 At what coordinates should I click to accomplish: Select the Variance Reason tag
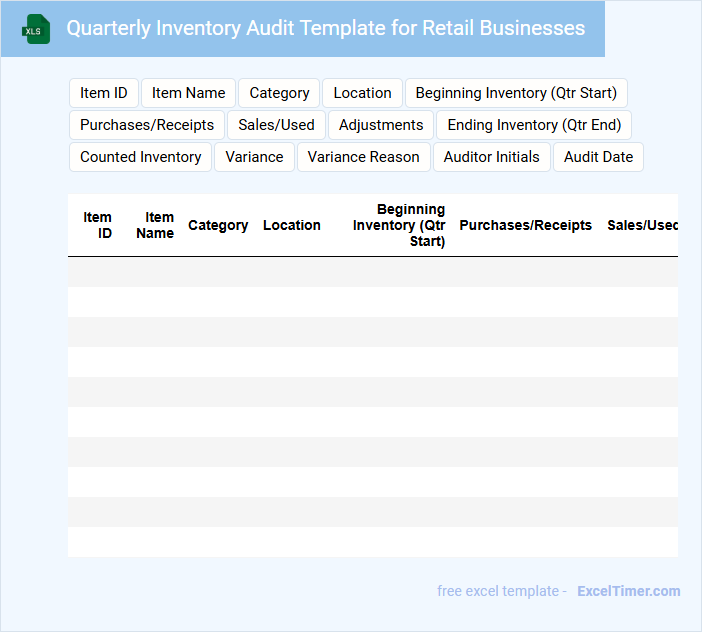[364, 157]
